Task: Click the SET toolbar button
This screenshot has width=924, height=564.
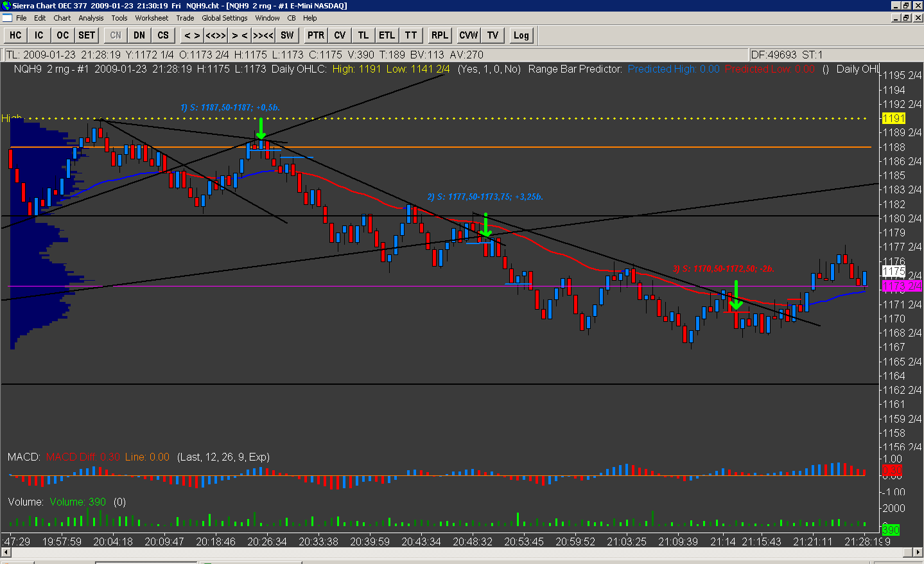Action: [87, 35]
